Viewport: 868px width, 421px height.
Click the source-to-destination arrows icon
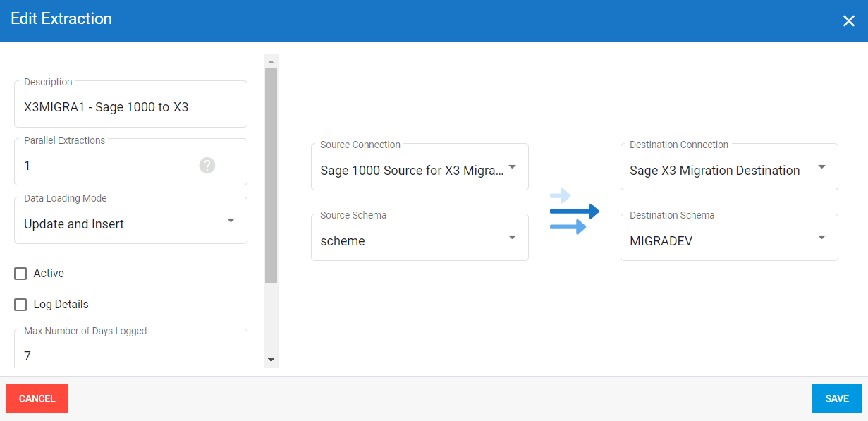pyautogui.click(x=574, y=212)
